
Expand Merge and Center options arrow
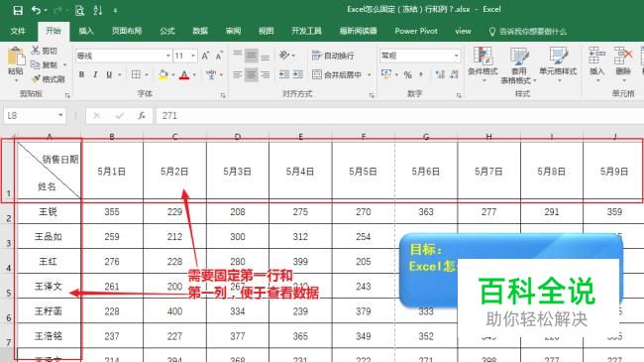pyautogui.click(x=370, y=74)
